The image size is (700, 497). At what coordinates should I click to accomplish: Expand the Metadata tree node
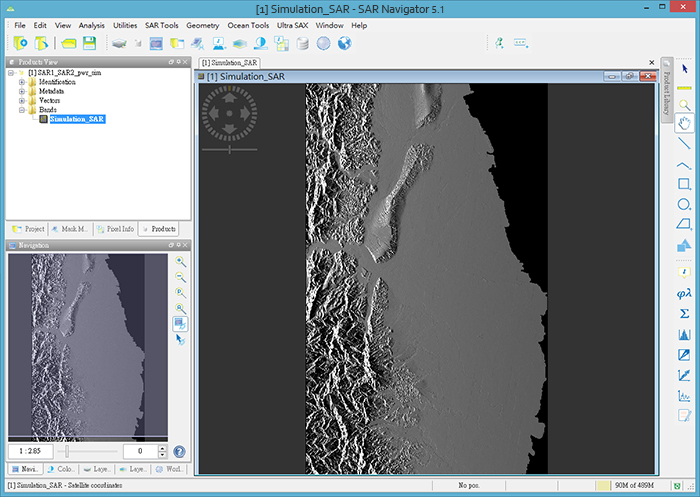(22, 91)
